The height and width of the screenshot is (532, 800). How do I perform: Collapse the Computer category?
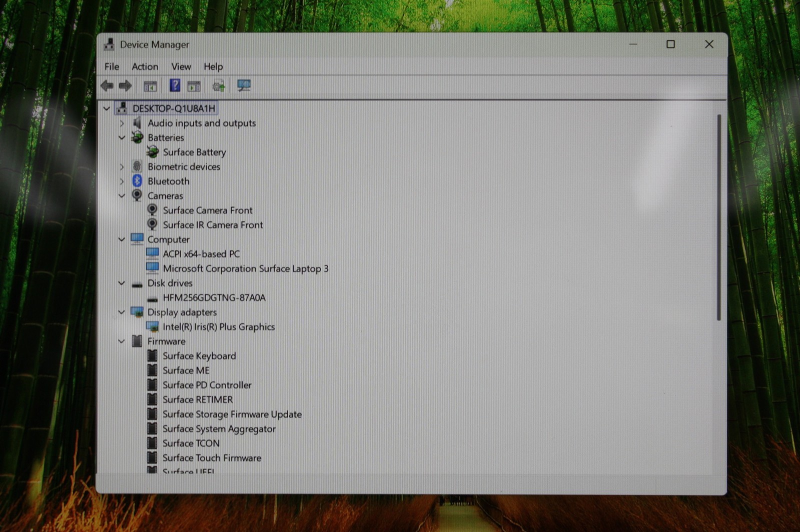point(122,239)
